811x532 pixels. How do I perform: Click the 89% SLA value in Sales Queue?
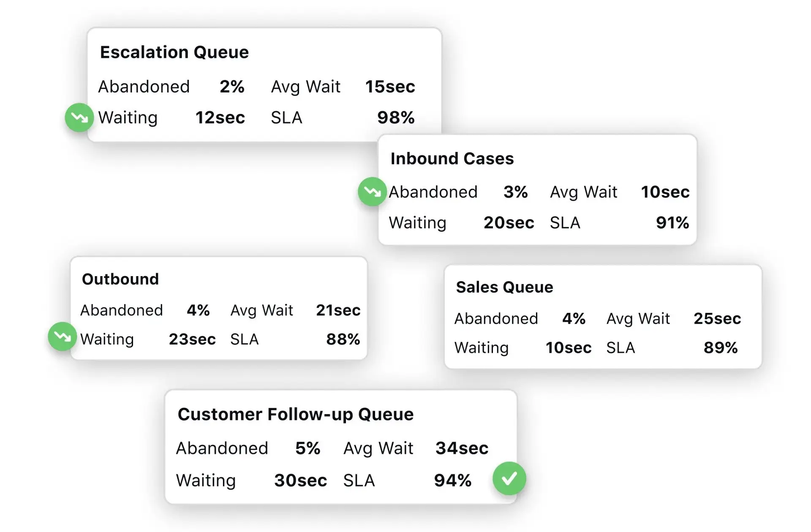click(x=721, y=347)
